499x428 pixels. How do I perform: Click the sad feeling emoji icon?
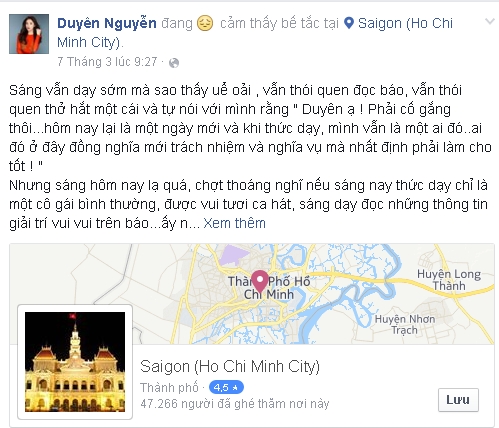click(x=205, y=24)
